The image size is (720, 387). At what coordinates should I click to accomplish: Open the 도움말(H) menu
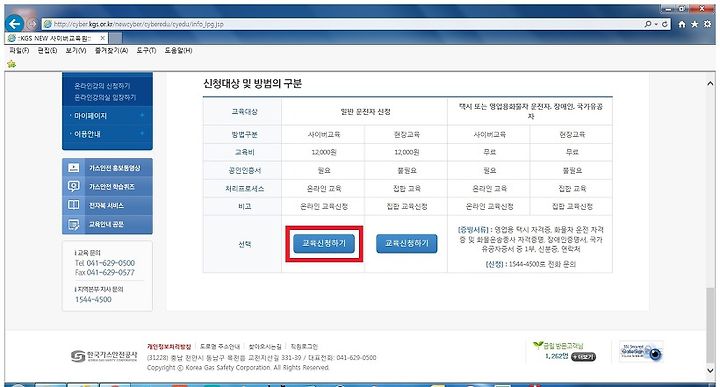(x=178, y=50)
